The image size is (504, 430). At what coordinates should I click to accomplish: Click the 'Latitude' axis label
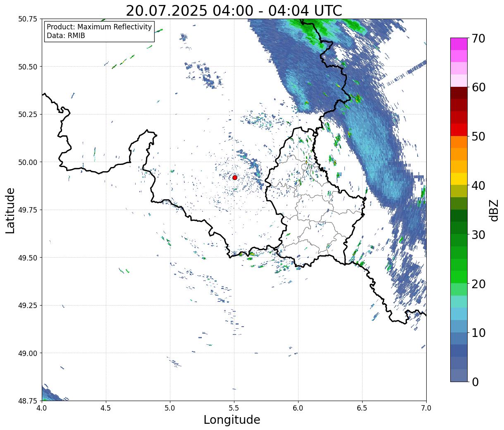coord(10,210)
